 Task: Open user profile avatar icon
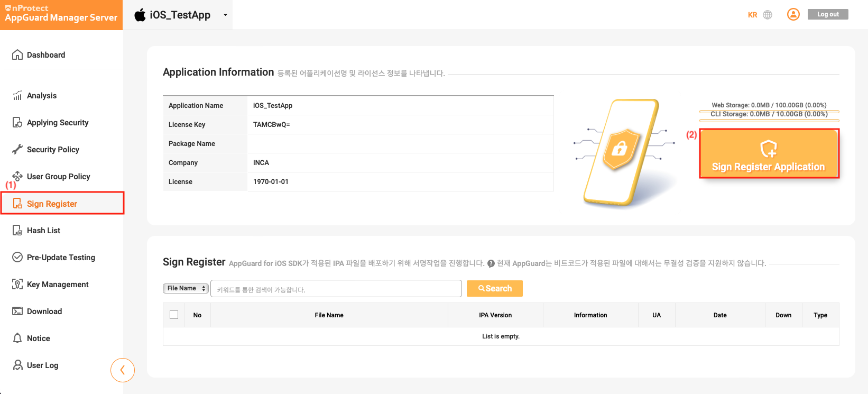point(793,14)
